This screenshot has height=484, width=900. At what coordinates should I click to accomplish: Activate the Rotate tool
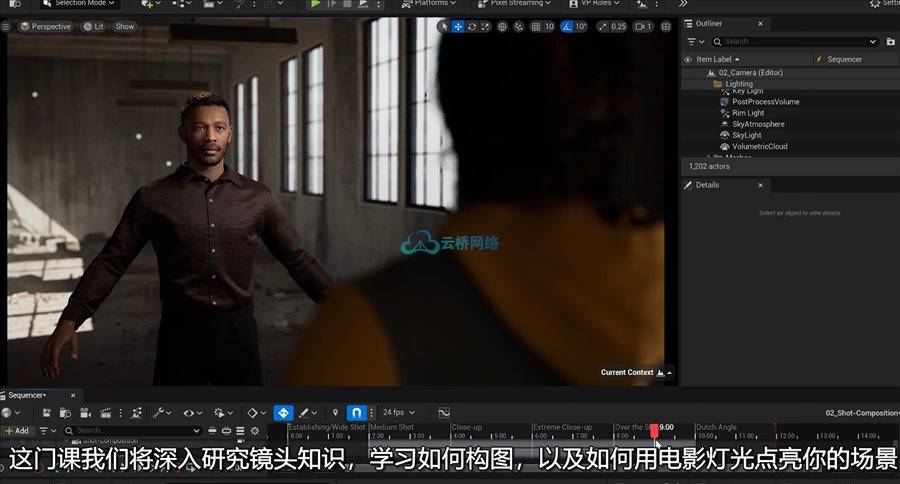point(472,26)
